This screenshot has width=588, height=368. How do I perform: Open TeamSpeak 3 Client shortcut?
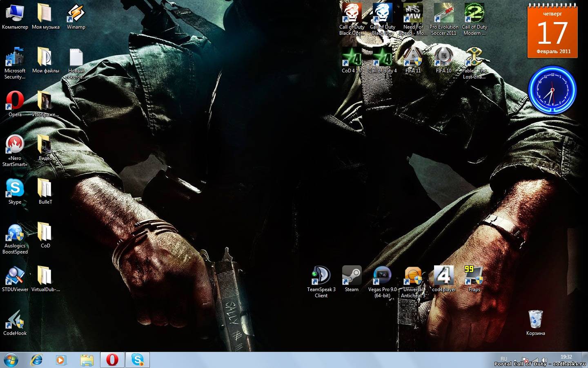click(x=321, y=282)
